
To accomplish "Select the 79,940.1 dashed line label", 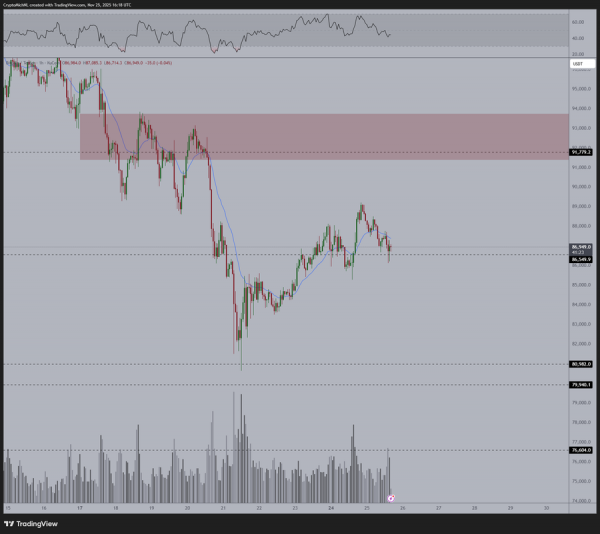I will pyautogui.click(x=581, y=385).
